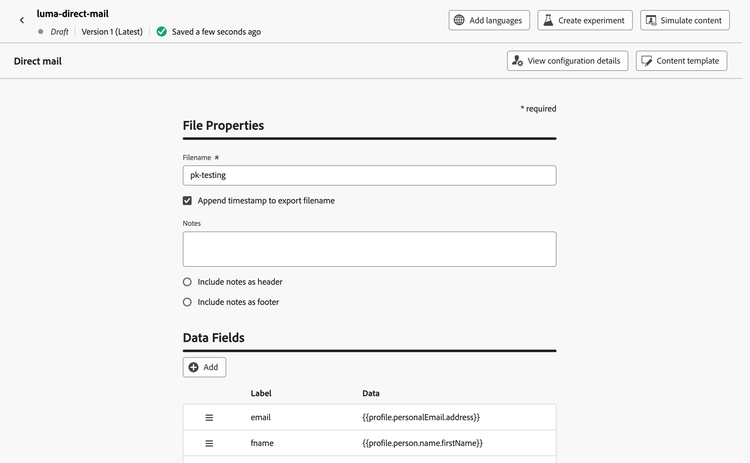
Task: Click the Simulate content preview icon
Action: coord(651,20)
